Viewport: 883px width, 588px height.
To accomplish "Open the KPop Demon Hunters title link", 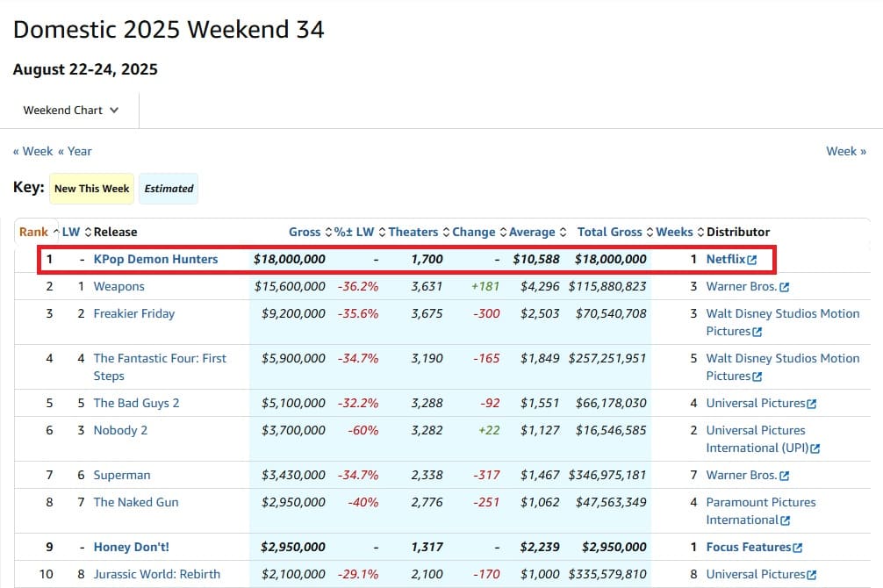I will [156, 259].
